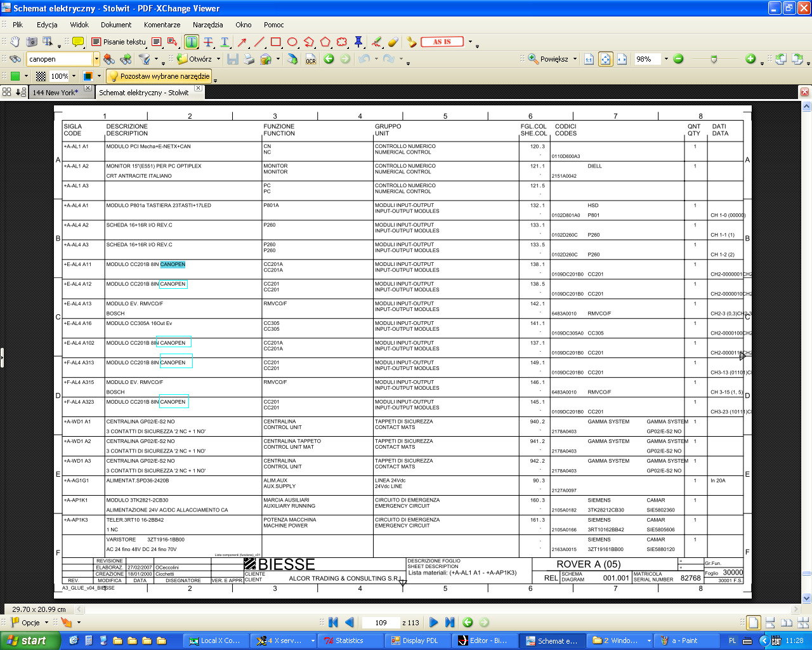Select the Rectangle shape tool
The width and height of the screenshot is (812, 650).
[275, 42]
